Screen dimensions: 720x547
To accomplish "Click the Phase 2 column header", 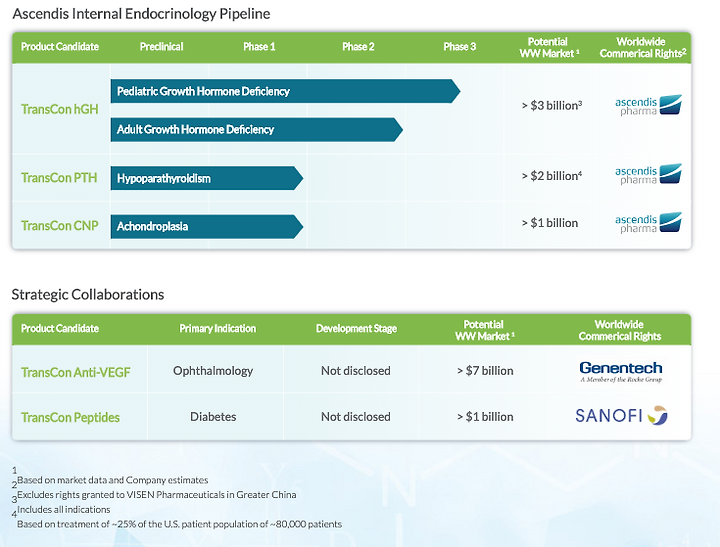I will pyautogui.click(x=358, y=47).
